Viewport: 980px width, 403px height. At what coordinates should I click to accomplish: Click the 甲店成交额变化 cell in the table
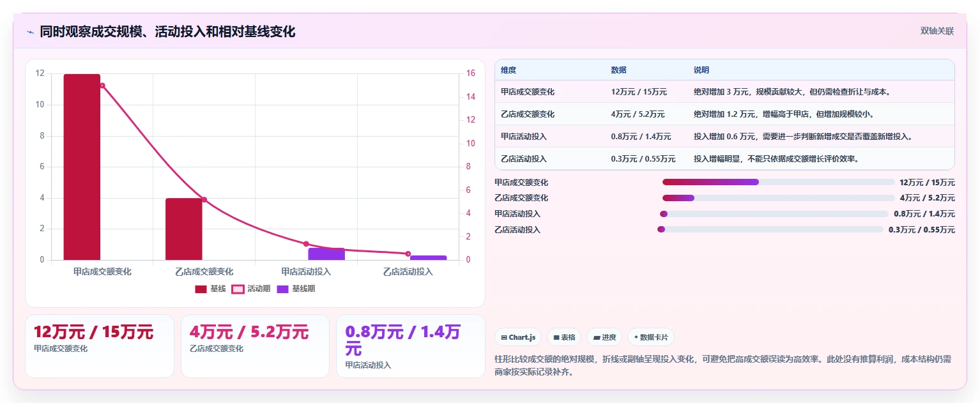pyautogui.click(x=528, y=92)
